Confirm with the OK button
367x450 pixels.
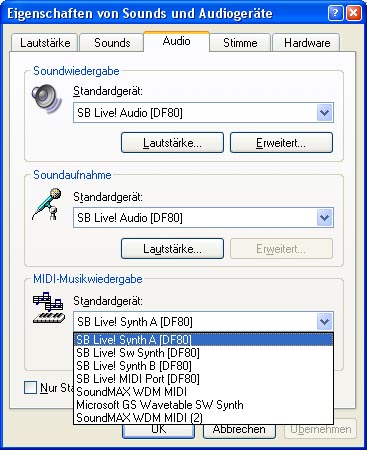tap(158, 430)
